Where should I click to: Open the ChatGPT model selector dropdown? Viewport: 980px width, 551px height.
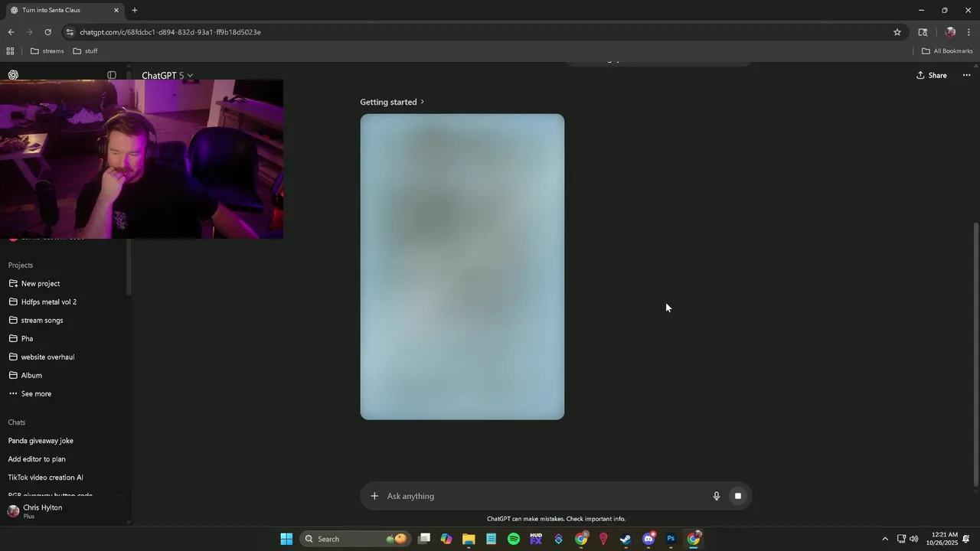[x=167, y=76]
